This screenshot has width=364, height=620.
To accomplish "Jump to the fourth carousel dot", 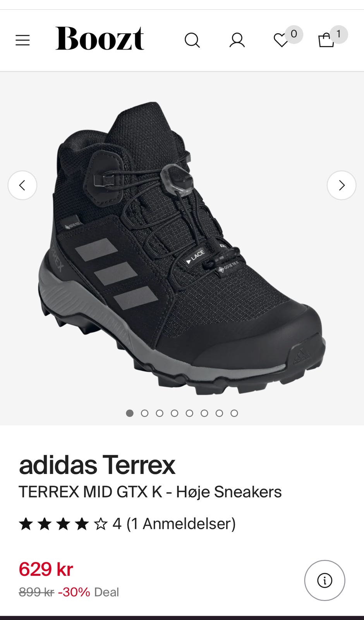I will [x=175, y=413].
